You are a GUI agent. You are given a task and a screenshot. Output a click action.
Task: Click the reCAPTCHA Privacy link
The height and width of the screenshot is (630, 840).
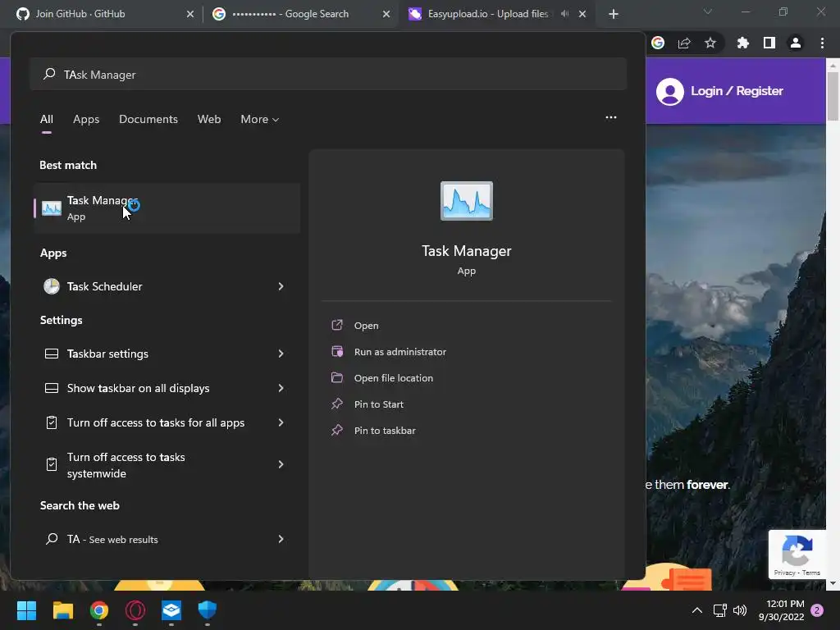tap(784, 573)
